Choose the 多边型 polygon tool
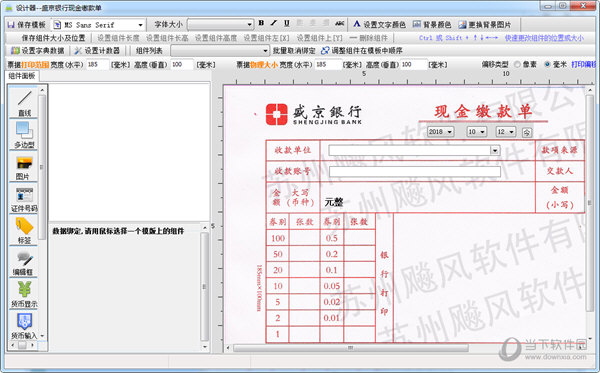Viewport: 600px width, 373px height. coord(24,134)
